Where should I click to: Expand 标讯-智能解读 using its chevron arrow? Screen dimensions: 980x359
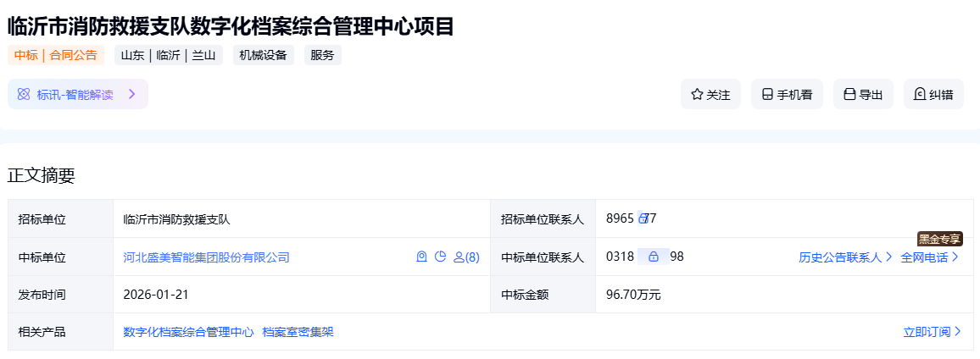132,94
